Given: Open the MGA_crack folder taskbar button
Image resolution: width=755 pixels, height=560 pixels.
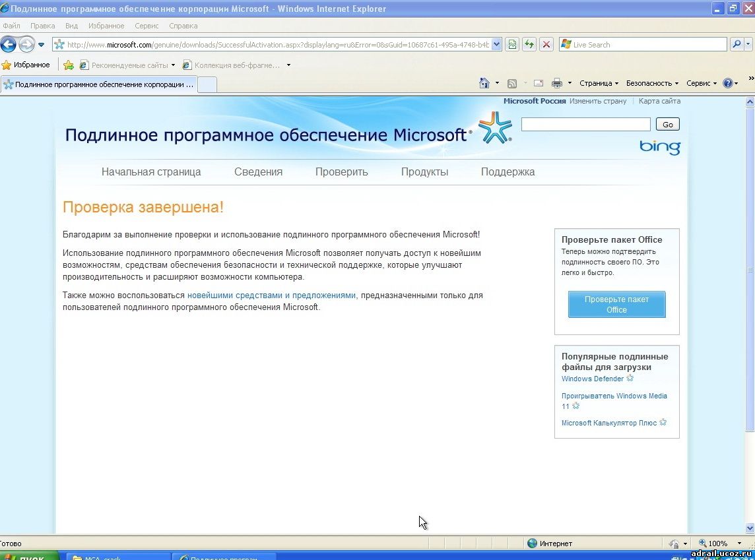Looking at the screenshot, I should tap(118, 556).
